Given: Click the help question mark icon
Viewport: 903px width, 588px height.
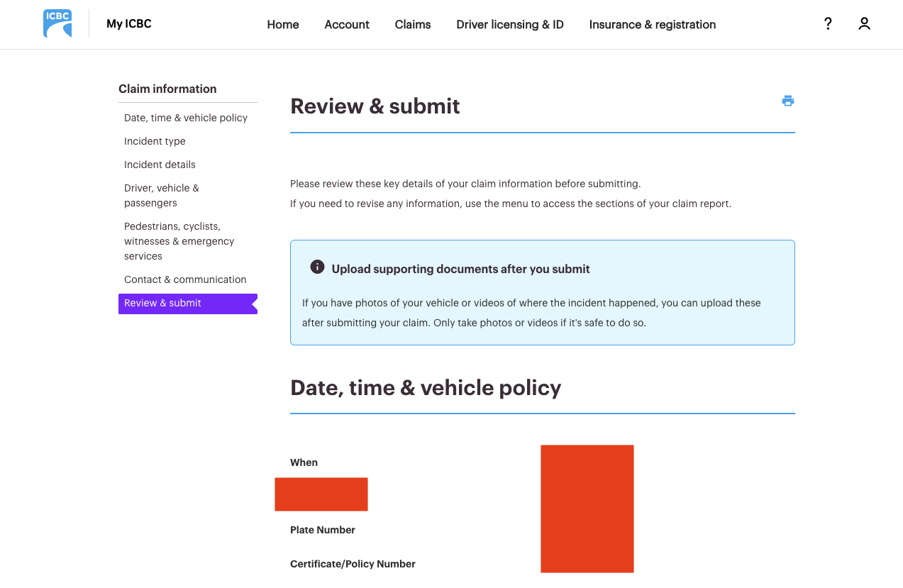Looking at the screenshot, I should click(828, 23).
